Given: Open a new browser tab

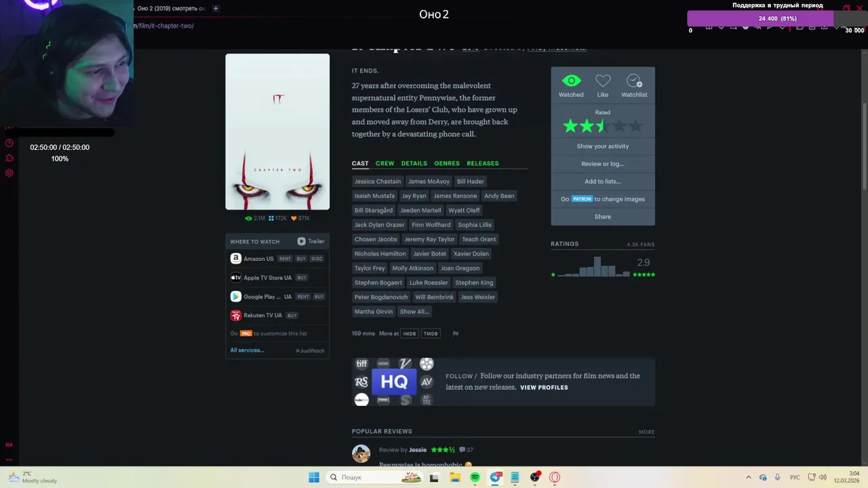Looking at the screenshot, I should (x=216, y=8).
